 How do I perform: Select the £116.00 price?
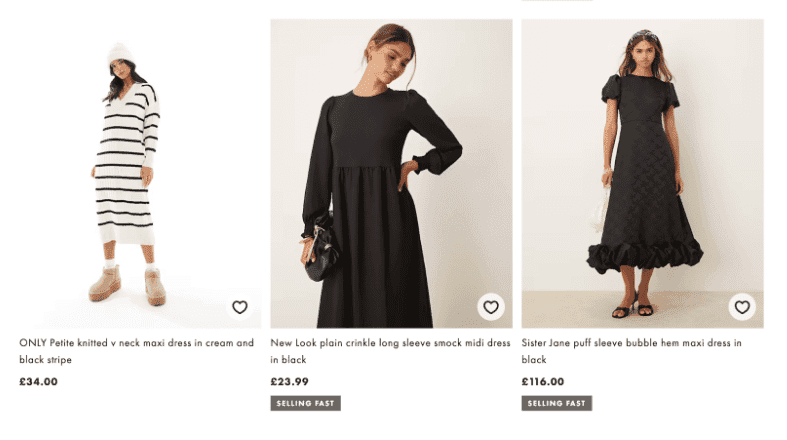(543, 381)
